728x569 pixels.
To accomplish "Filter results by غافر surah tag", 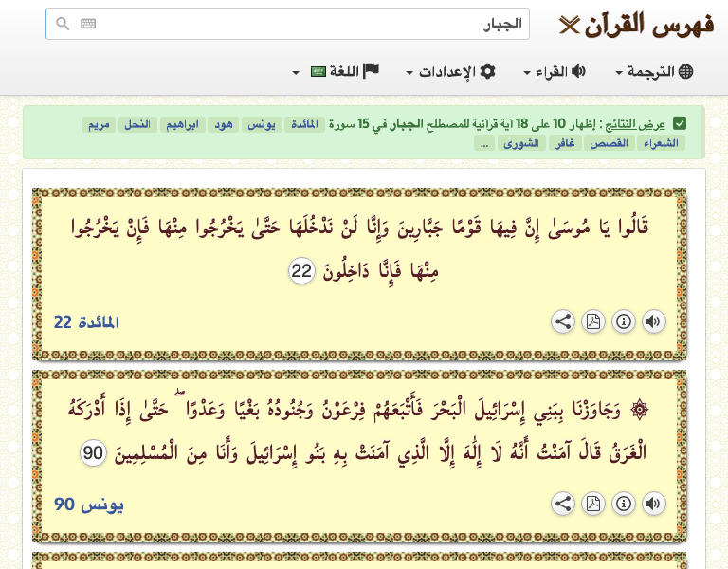I will 565,143.
